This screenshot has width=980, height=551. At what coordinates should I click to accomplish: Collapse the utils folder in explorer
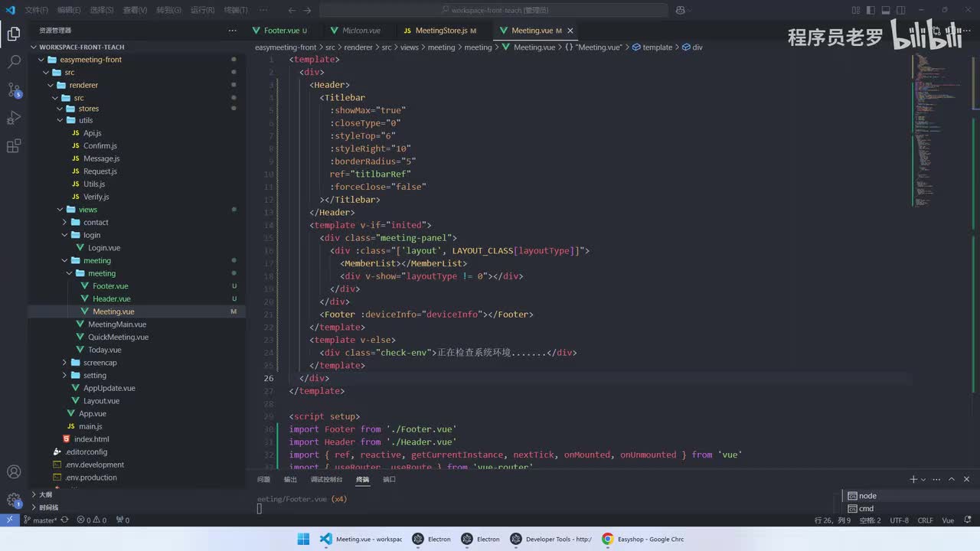click(x=60, y=120)
